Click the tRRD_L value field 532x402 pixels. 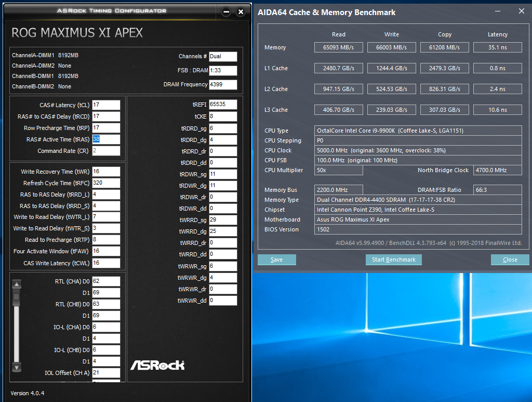coord(106,194)
